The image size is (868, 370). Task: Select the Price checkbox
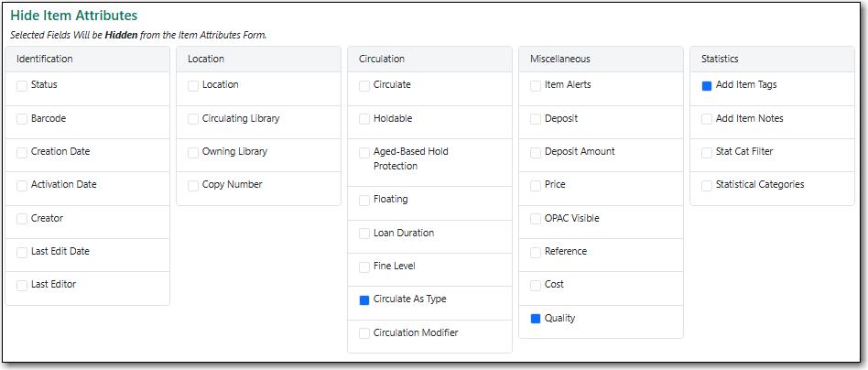click(536, 186)
